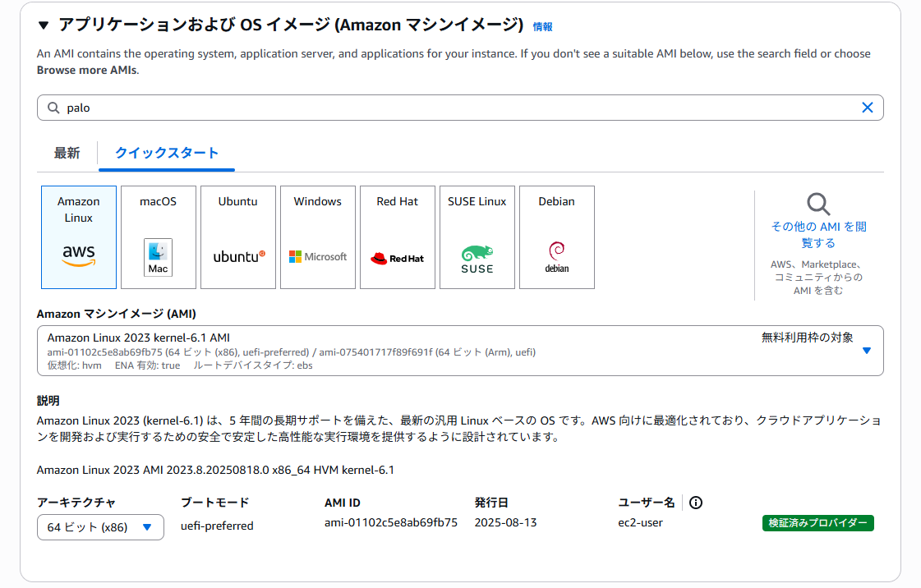Image resolution: width=921 pixels, height=588 pixels.
Task: Click the ENA 有効: true text
Action: click(x=147, y=365)
